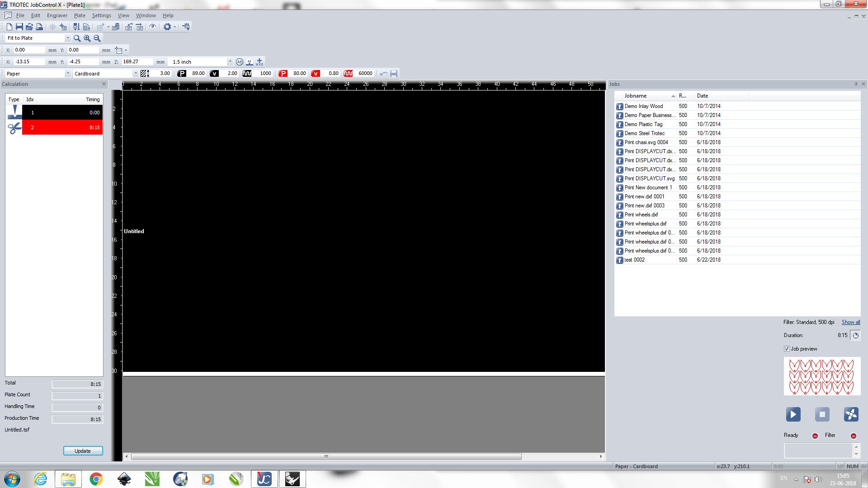
Task: Start the job with the play button
Action: pos(793,414)
